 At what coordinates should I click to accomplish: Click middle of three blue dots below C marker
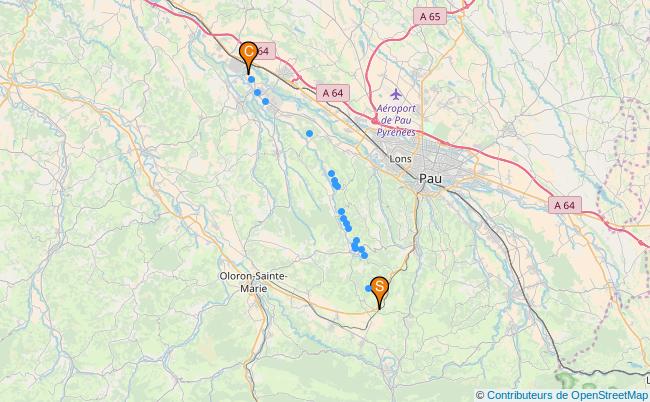pyautogui.click(x=257, y=92)
